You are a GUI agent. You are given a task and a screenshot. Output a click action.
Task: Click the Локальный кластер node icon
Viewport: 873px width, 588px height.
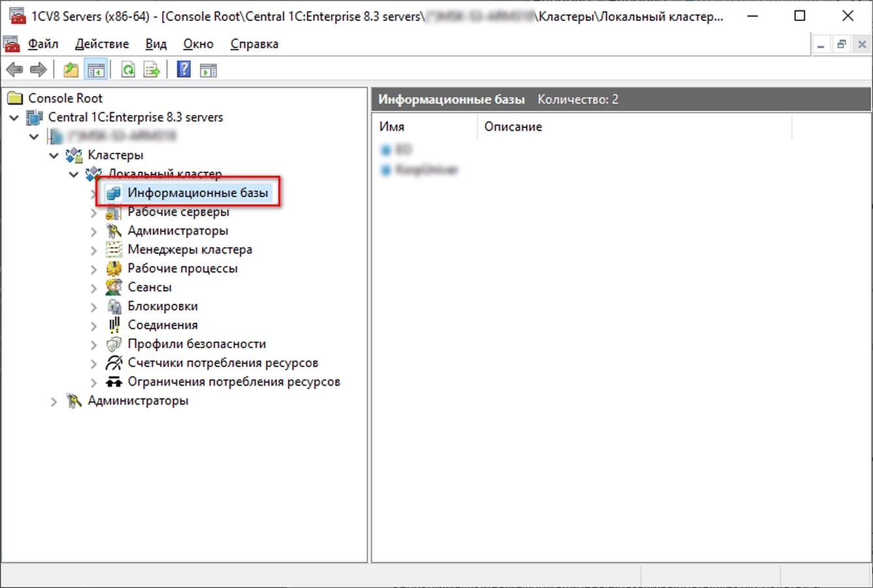tap(94, 174)
